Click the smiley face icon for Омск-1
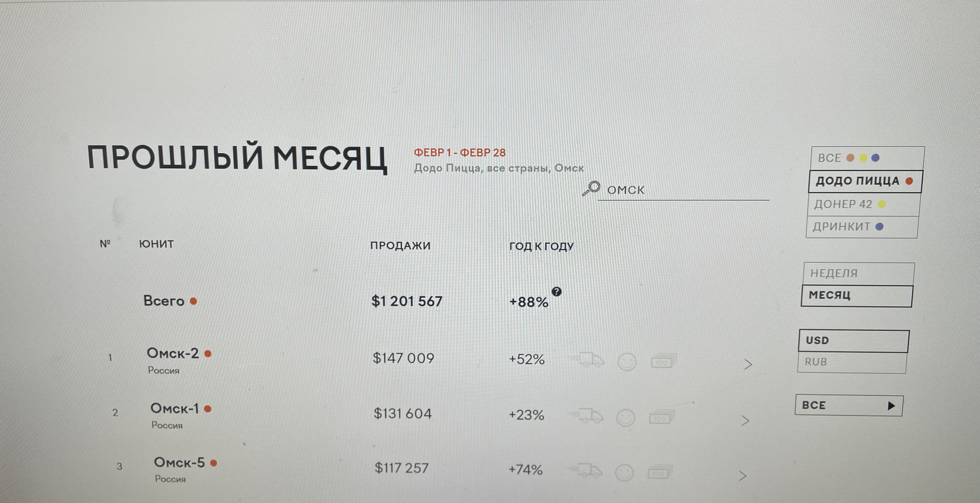This screenshot has width=980, height=503. [625, 418]
